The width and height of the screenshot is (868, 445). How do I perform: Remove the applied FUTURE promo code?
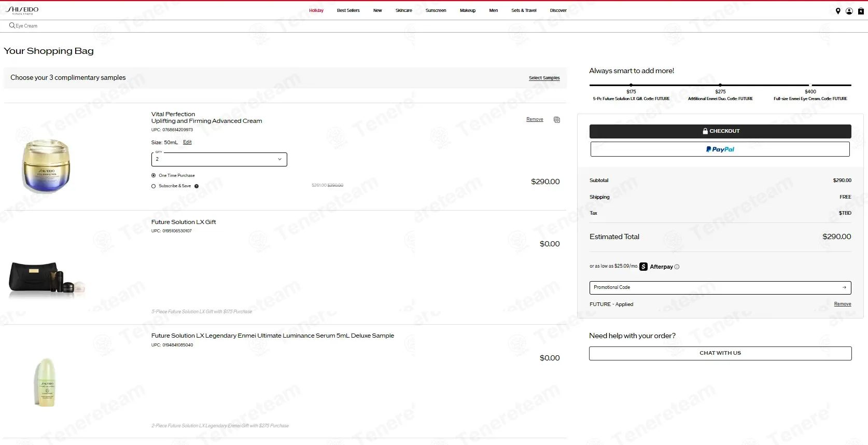point(843,304)
